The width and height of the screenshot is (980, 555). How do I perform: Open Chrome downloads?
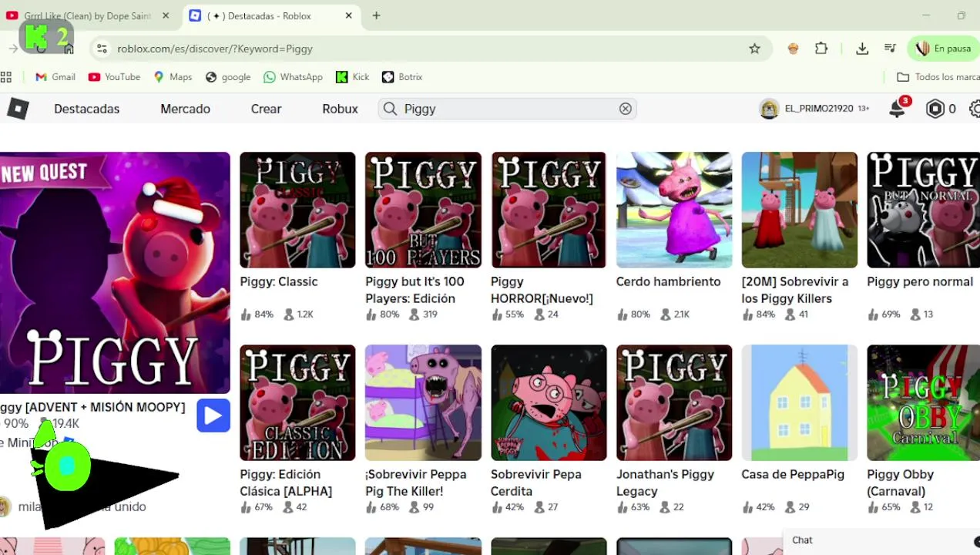(x=862, y=49)
